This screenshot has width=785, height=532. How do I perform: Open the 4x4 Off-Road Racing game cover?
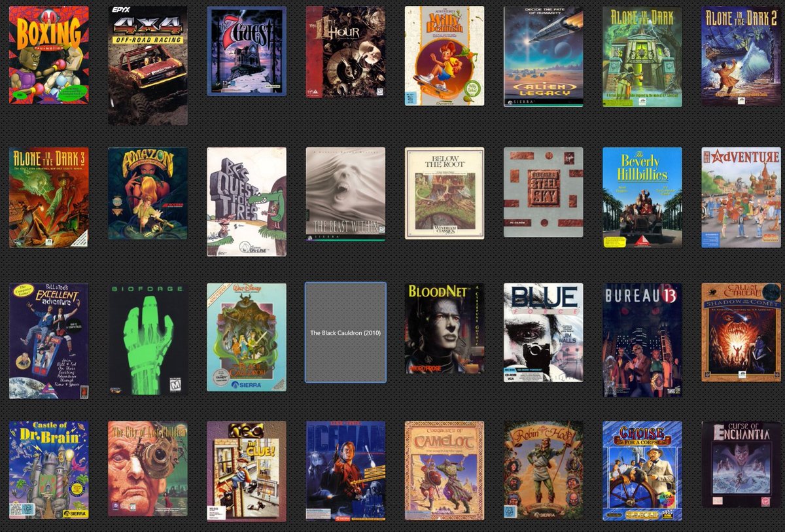coord(148,65)
